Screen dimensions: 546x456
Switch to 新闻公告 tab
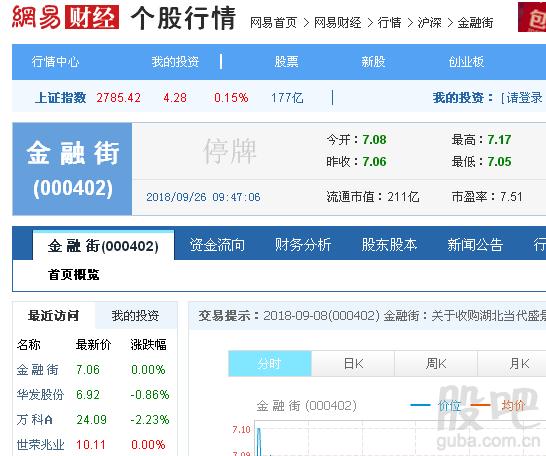475,245
